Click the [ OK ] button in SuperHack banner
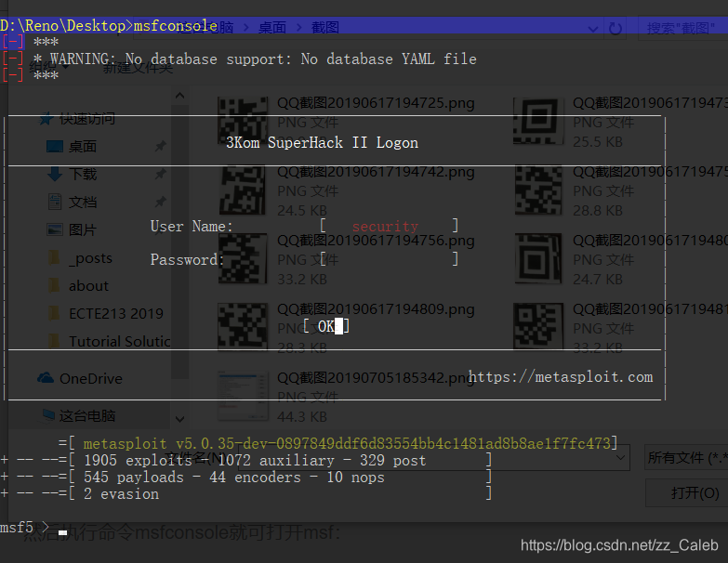Screen dimensions: 728x563 (326, 326)
